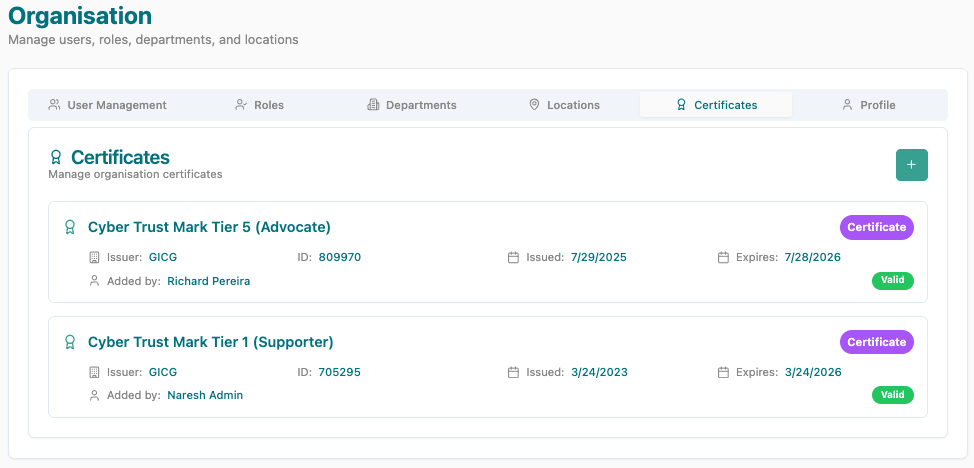Click the building icon beside Tier 5 issuer

(95, 257)
